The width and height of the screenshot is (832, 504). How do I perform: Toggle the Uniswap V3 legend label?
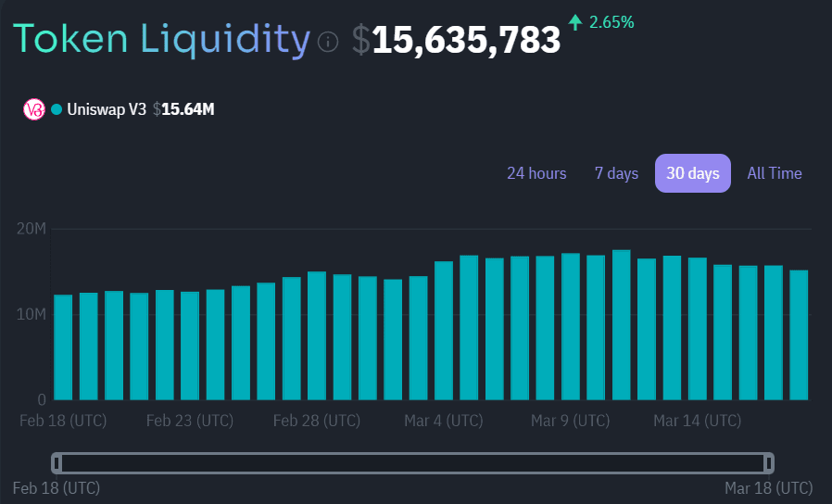point(107,109)
